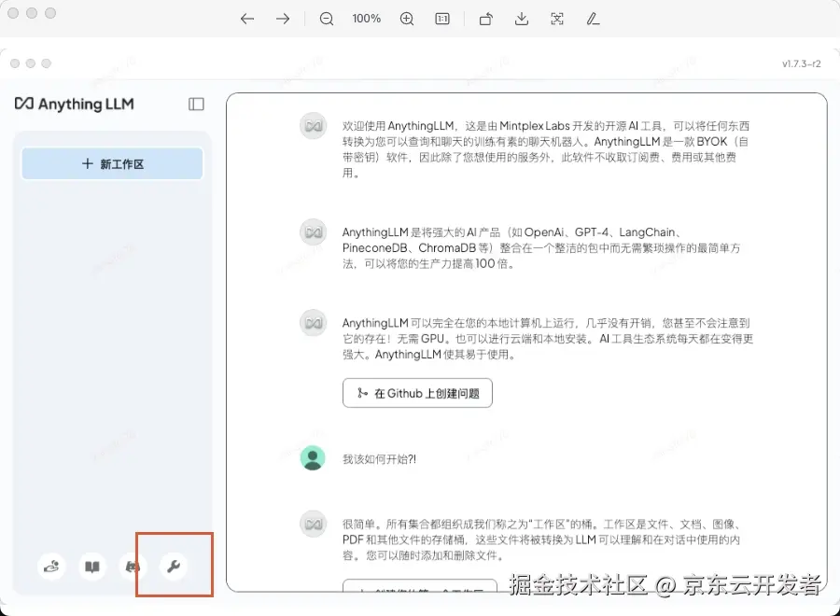Click the paragraph starting 很简单。所有集合
This screenshot has height=616, width=840.
tap(542, 539)
